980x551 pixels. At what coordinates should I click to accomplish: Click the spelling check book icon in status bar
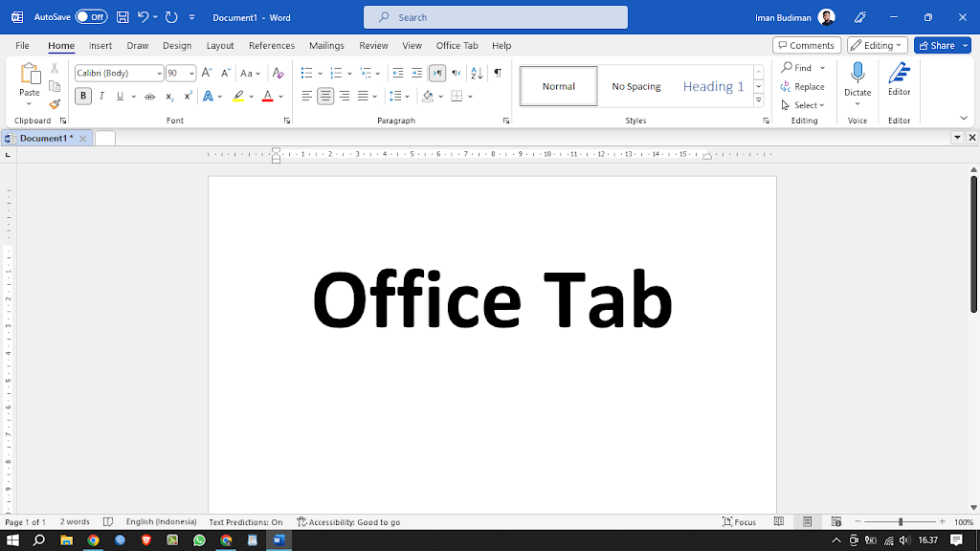coord(108,521)
